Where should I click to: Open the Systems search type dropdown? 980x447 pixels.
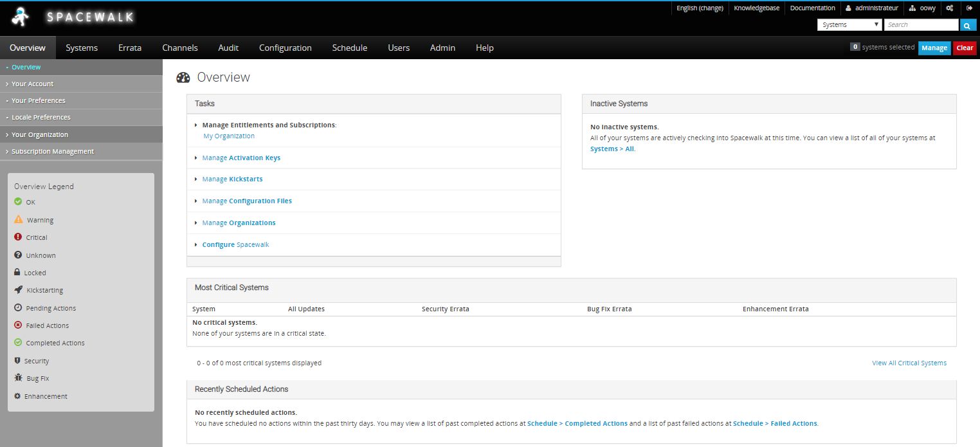(x=849, y=25)
